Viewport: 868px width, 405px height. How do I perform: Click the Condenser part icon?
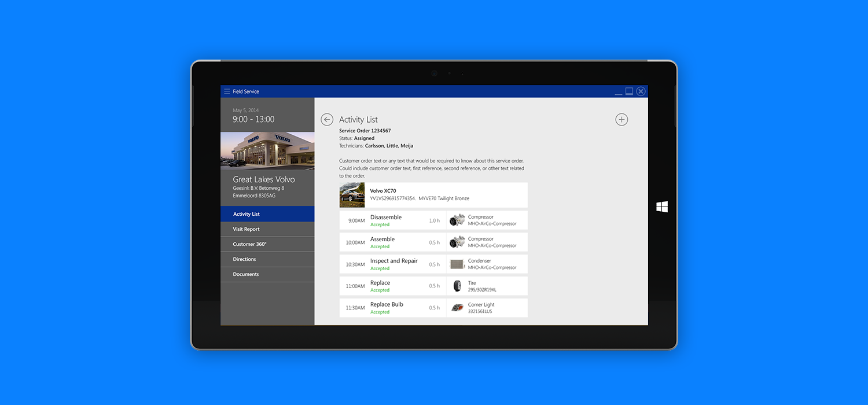[457, 264]
